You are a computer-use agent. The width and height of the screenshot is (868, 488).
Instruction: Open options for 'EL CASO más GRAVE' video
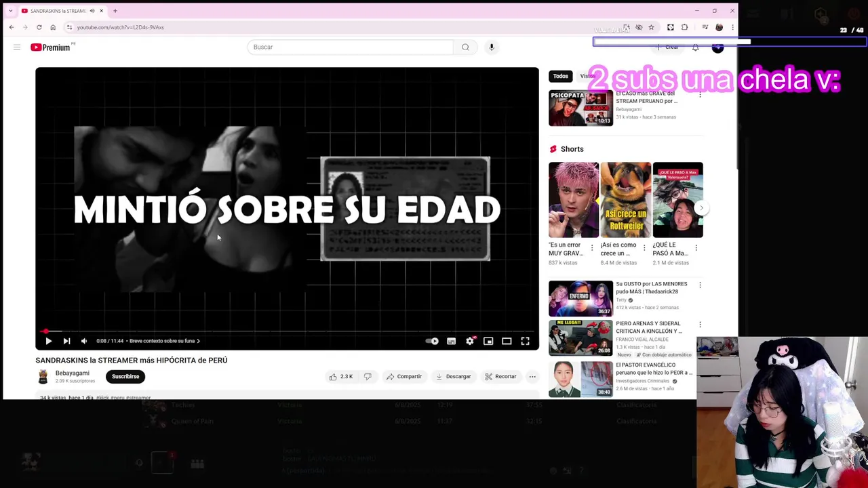tap(700, 95)
